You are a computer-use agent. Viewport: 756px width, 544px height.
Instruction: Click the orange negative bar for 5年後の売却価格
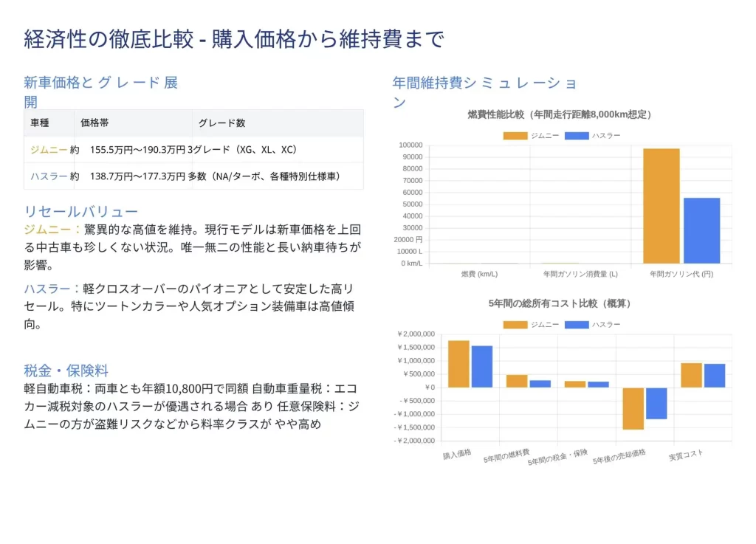coord(633,409)
